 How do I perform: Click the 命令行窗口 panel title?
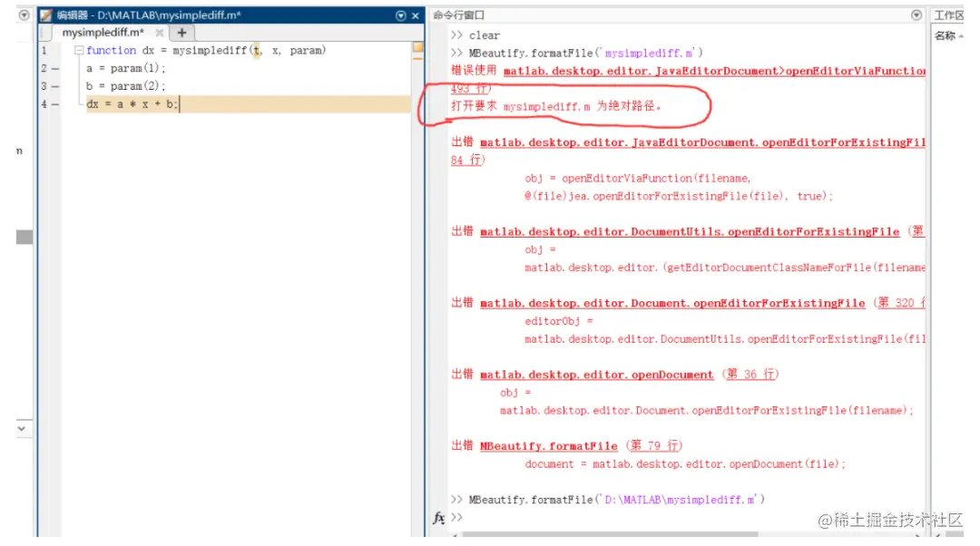(x=458, y=15)
